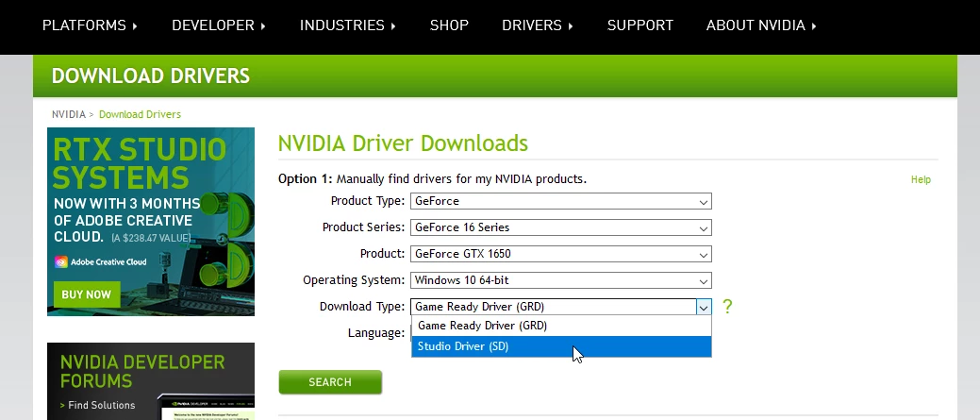This screenshot has height=420, width=980.
Task: Choose Game Ready Driver (GRD) from list
Action: [x=561, y=326]
